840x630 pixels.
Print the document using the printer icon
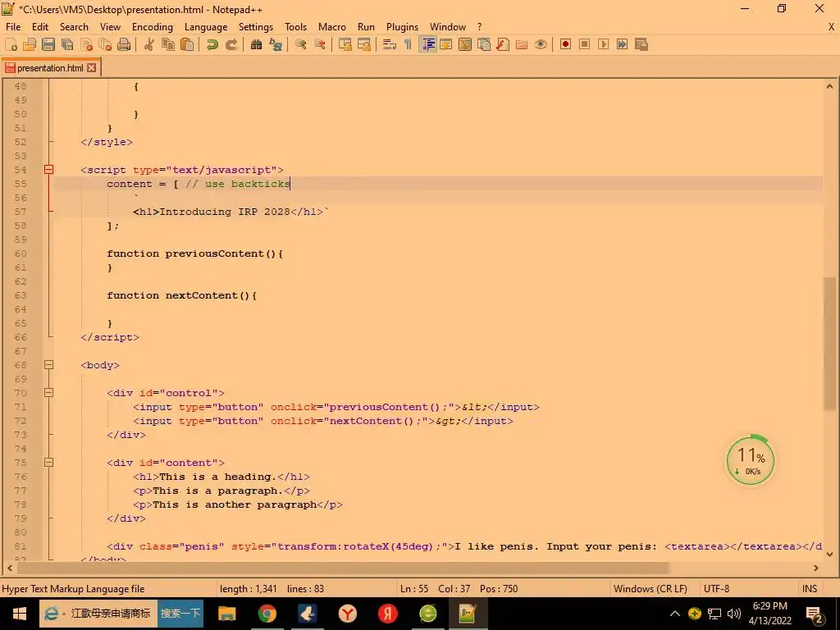124,44
